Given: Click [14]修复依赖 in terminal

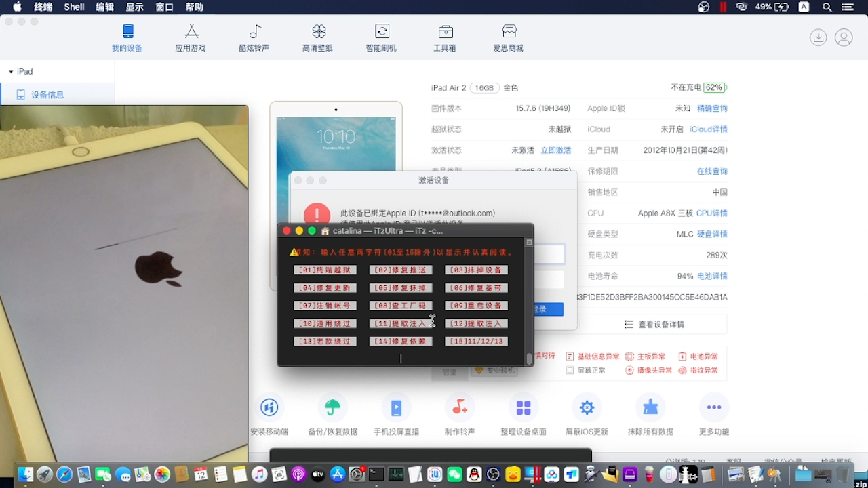Looking at the screenshot, I should pos(401,342).
